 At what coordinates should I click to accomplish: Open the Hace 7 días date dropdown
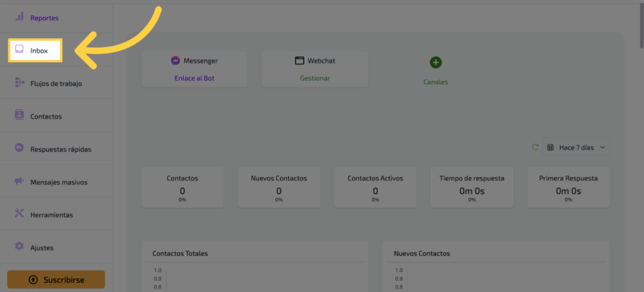(x=575, y=148)
